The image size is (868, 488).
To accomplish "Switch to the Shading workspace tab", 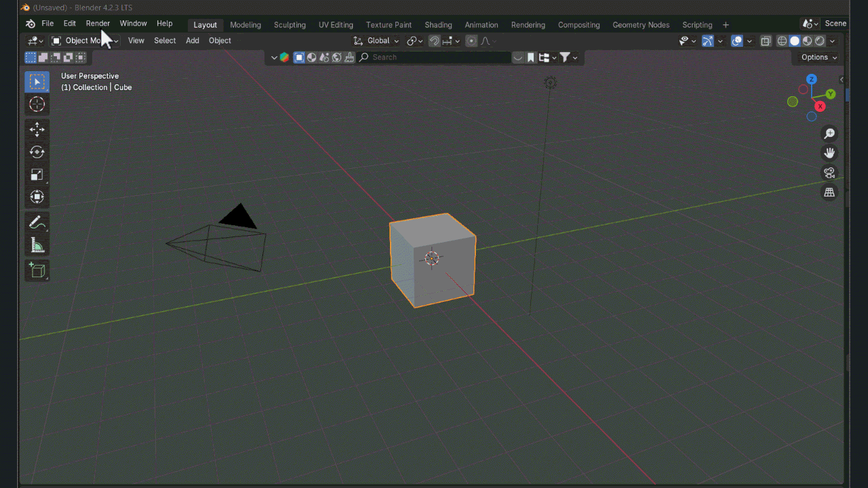I will pos(438,24).
